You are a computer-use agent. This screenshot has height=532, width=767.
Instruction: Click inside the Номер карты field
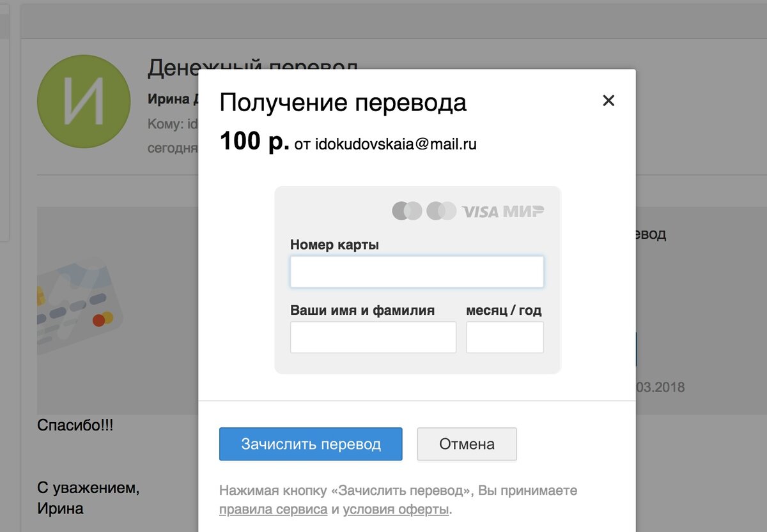(x=417, y=271)
